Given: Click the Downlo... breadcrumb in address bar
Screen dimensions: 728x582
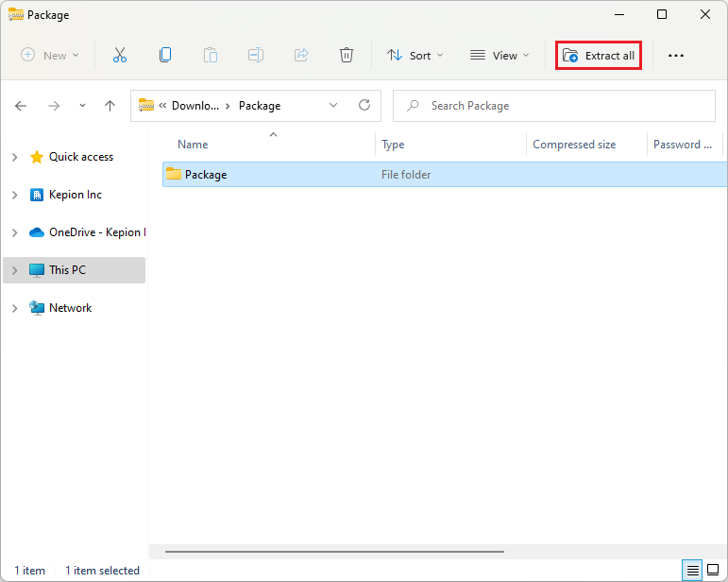Looking at the screenshot, I should [x=195, y=106].
